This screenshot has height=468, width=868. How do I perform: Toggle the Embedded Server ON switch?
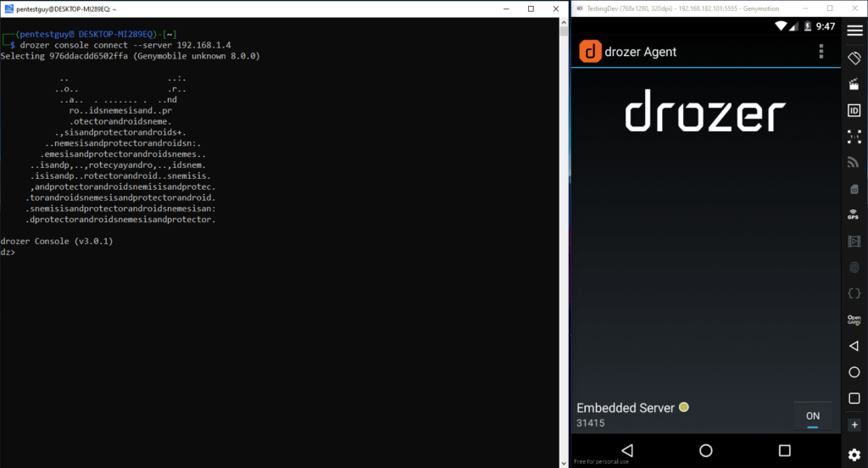(x=813, y=416)
